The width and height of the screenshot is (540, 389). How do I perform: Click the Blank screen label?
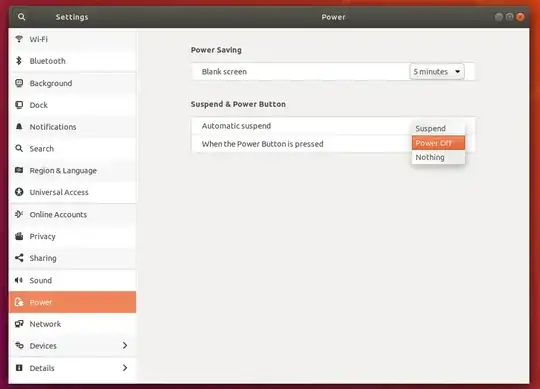224,72
